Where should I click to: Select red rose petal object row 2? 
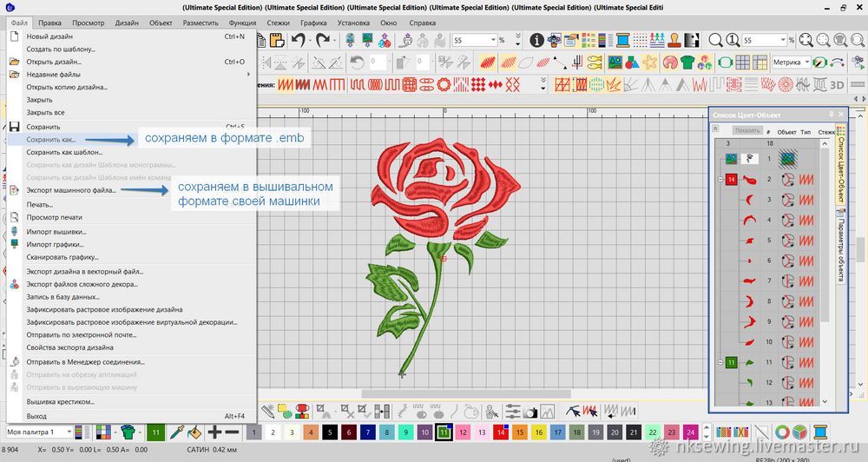click(750, 179)
